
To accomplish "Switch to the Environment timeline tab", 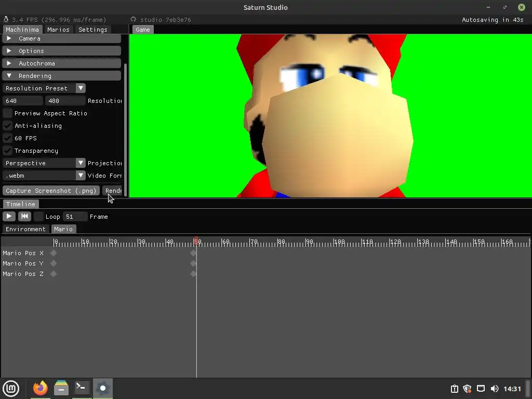I will pos(25,229).
